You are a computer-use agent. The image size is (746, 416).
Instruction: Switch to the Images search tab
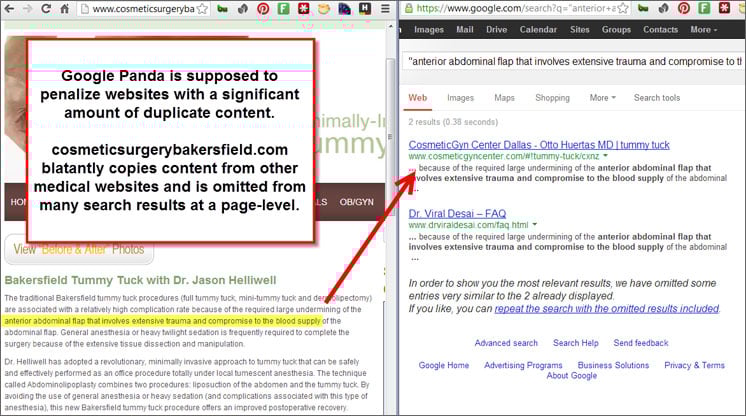[x=460, y=98]
